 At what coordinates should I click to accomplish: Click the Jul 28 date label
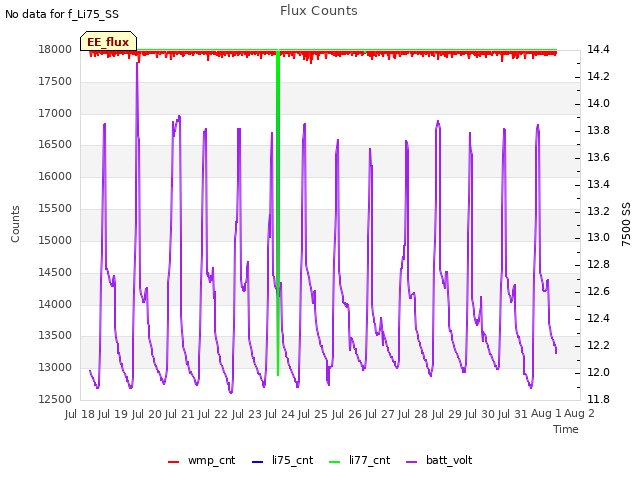413,414
